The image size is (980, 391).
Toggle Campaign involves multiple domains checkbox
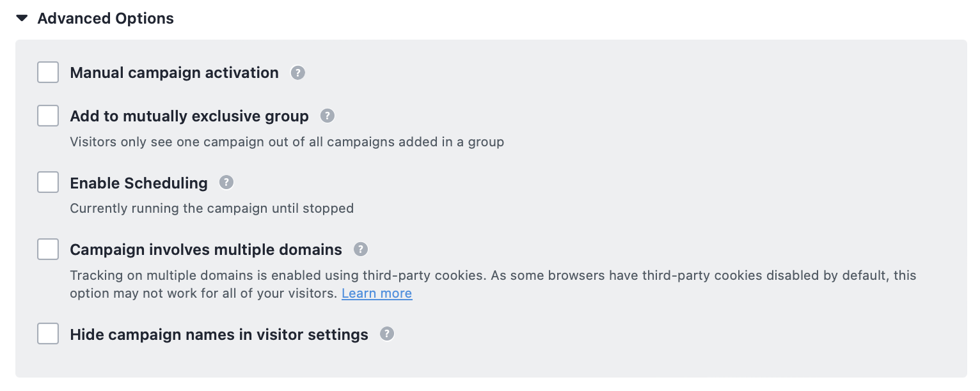pyautogui.click(x=48, y=249)
